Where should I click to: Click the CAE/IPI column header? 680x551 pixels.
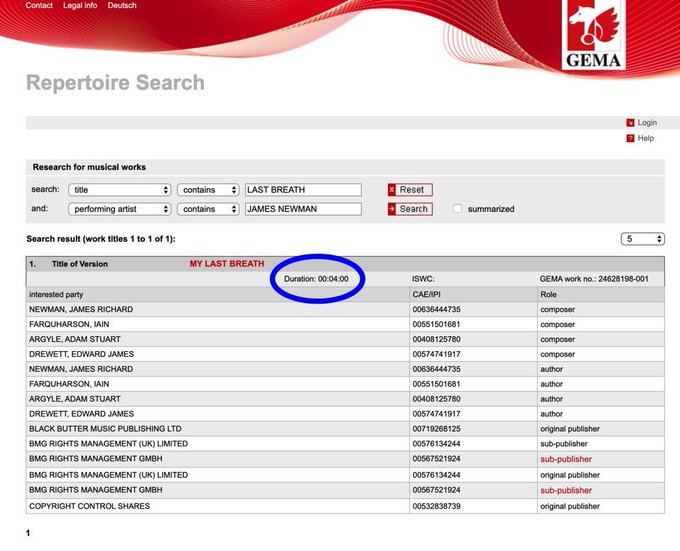click(426, 294)
